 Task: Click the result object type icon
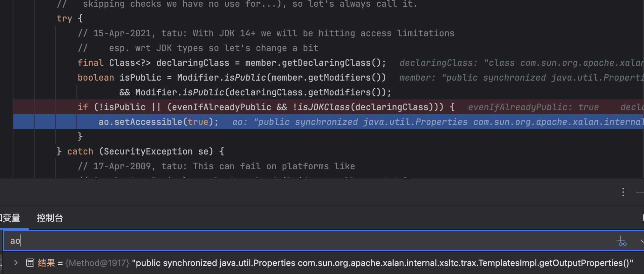pyautogui.click(x=30, y=263)
